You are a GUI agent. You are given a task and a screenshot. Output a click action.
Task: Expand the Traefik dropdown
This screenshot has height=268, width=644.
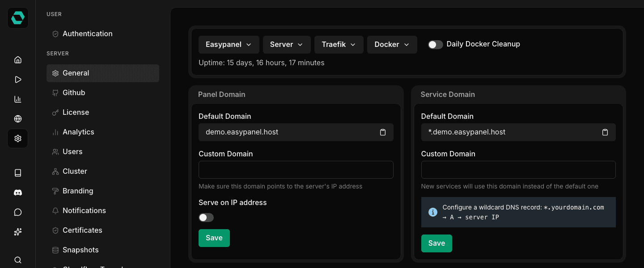click(x=339, y=45)
